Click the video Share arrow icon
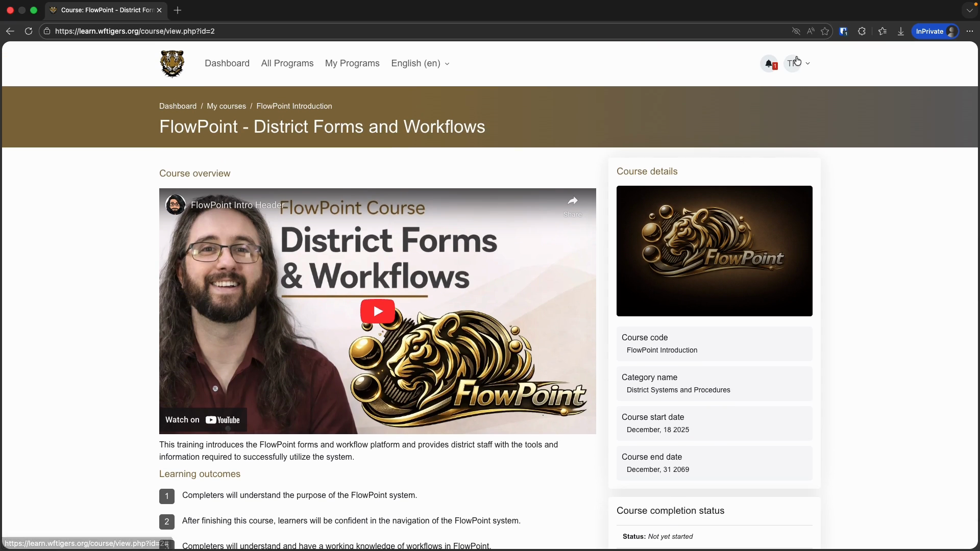The image size is (980, 551). point(572,202)
